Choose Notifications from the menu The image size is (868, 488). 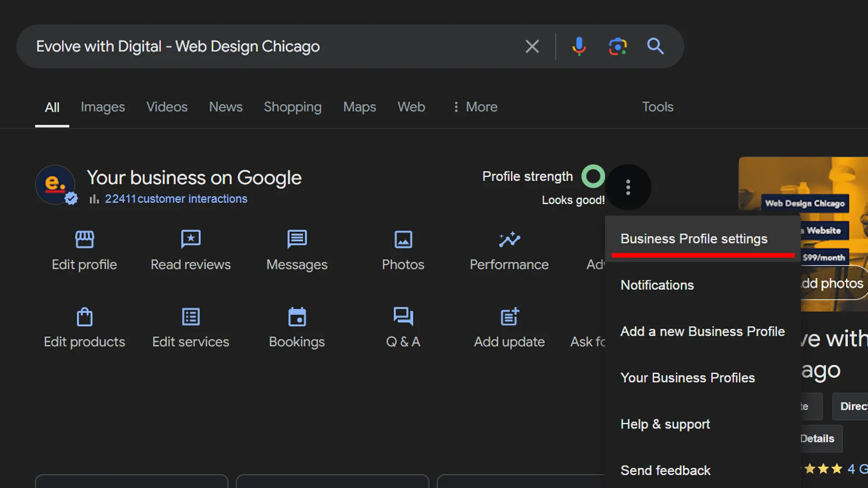click(x=703, y=285)
